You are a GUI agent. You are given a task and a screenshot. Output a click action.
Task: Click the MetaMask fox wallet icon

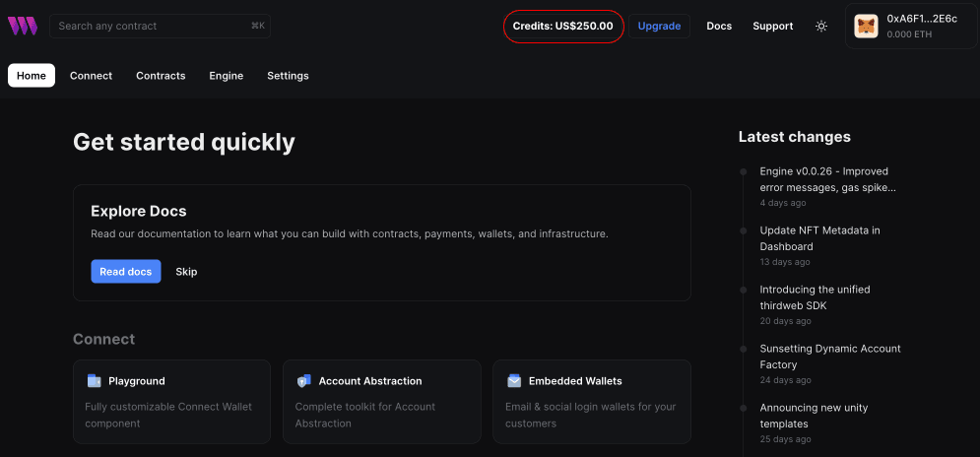(866, 27)
